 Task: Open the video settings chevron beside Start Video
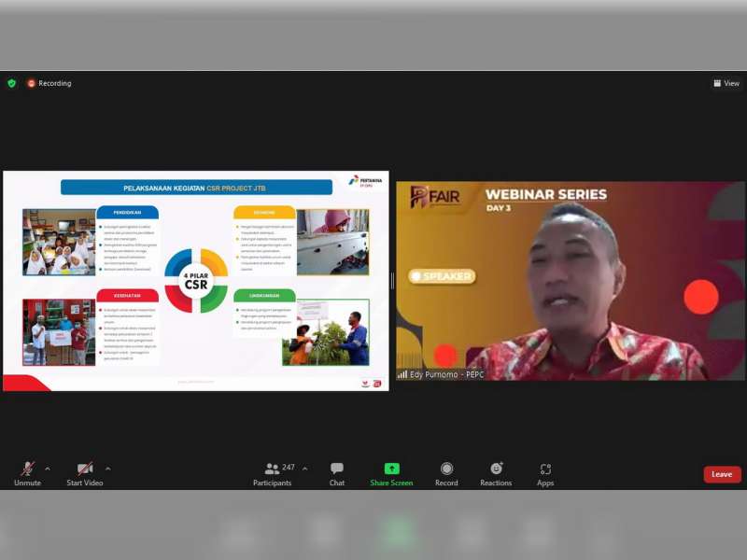click(107, 467)
